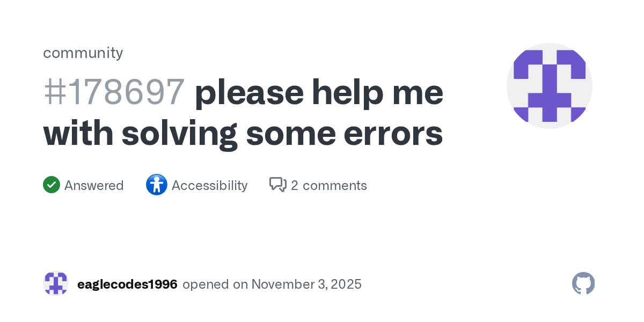Open the small avatar beside eaglecodes1996
The height and width of the screenshot is (322, 644).
pyautogui.click(x=56, y=284)
